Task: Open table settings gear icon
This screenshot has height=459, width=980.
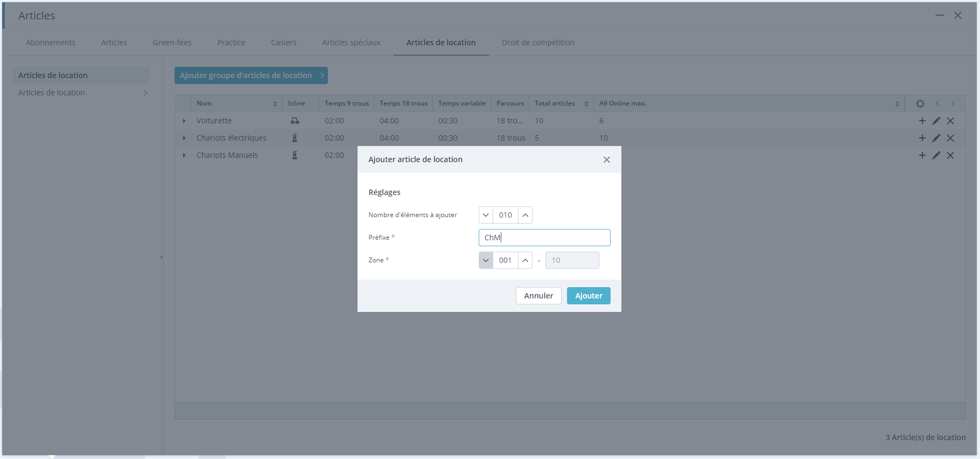Action: tap(920, 103)
